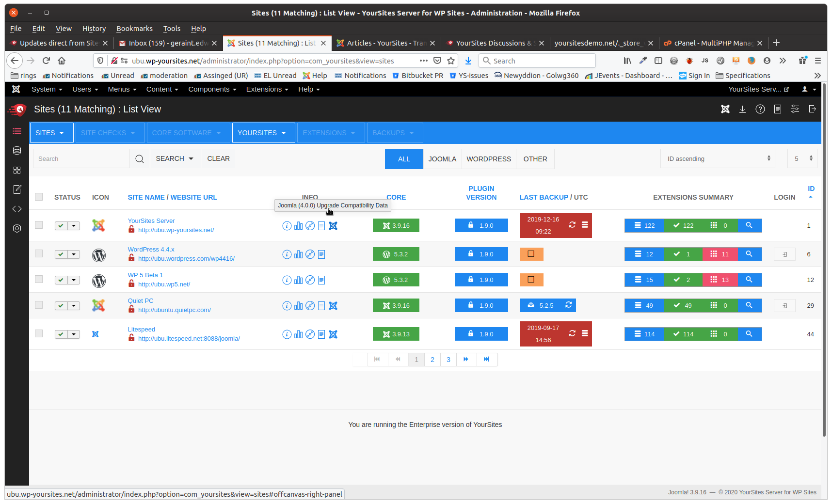Toggle the select-all checkbox in table header
The image size is (832, 504).
[x=39, y=197]
